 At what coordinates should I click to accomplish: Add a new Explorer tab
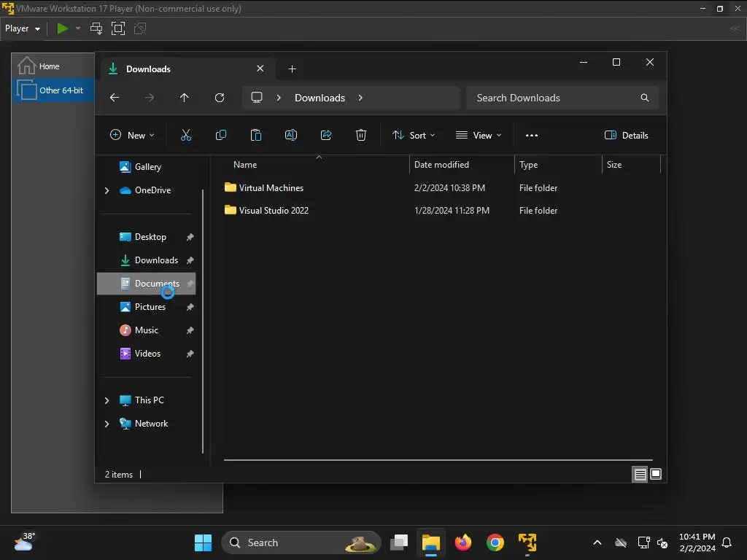coord(292,69)
